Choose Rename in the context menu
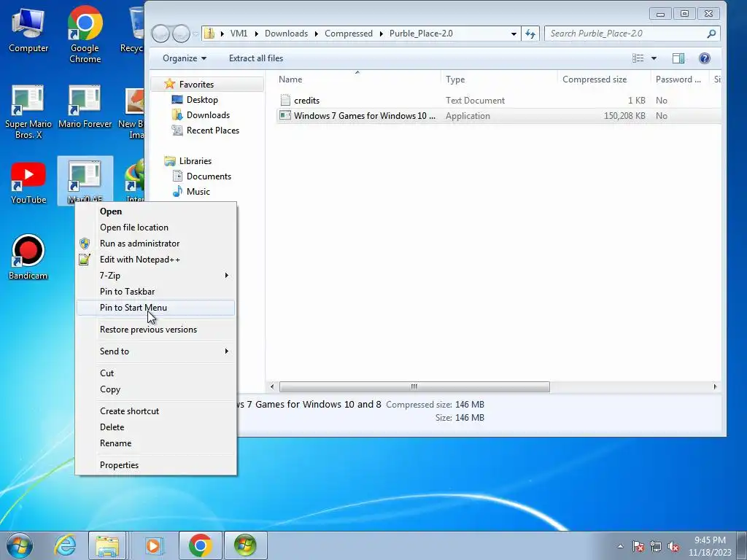Image resolution: width=747 pixels, height=560 pixels. tap(156, 443)
